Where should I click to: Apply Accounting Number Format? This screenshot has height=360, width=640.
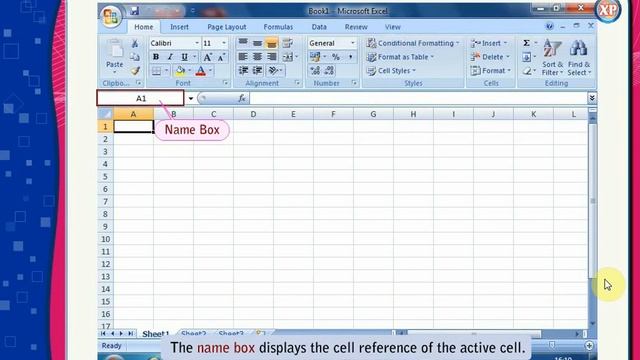(315, 57)
